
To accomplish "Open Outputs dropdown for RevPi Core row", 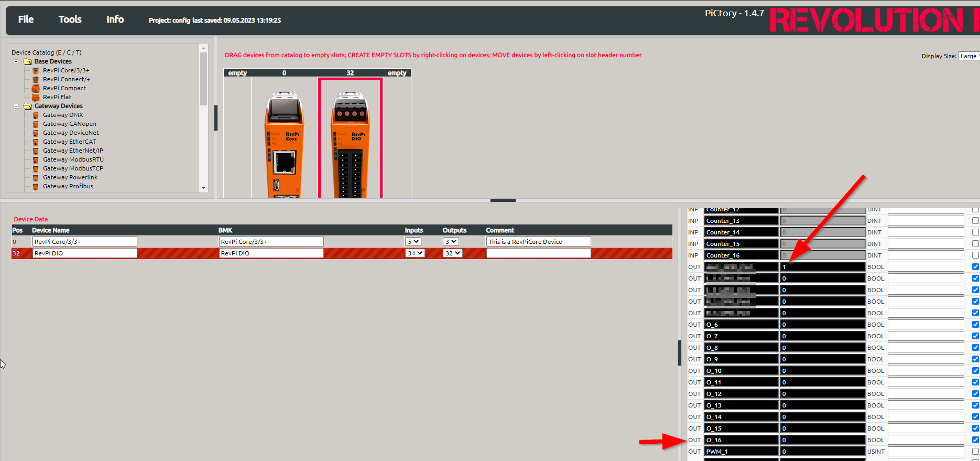I will pyautogui.click(x=451, y=242).
